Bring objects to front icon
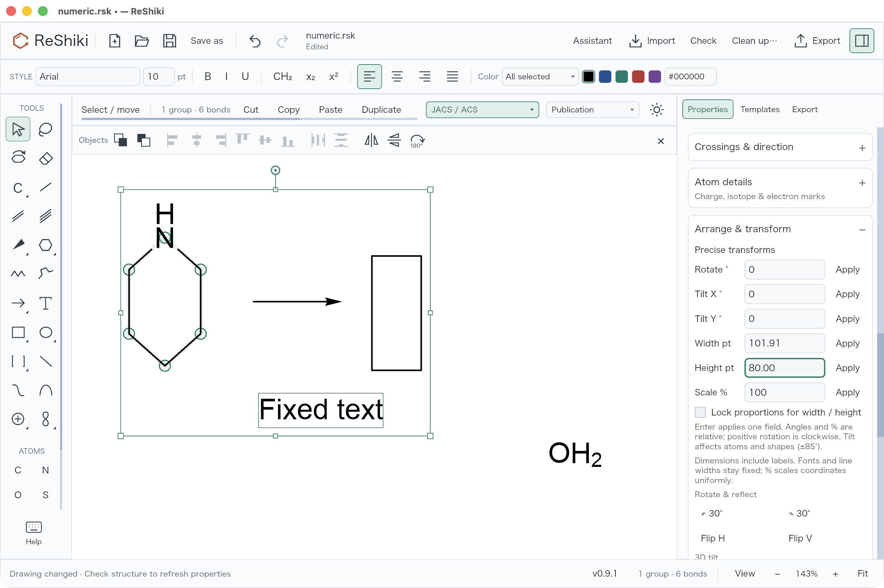Screen dimensions: 884x588 click(121, 140)
